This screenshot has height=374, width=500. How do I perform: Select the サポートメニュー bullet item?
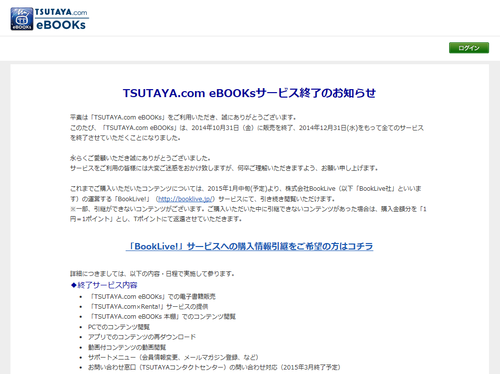(173, 357)
